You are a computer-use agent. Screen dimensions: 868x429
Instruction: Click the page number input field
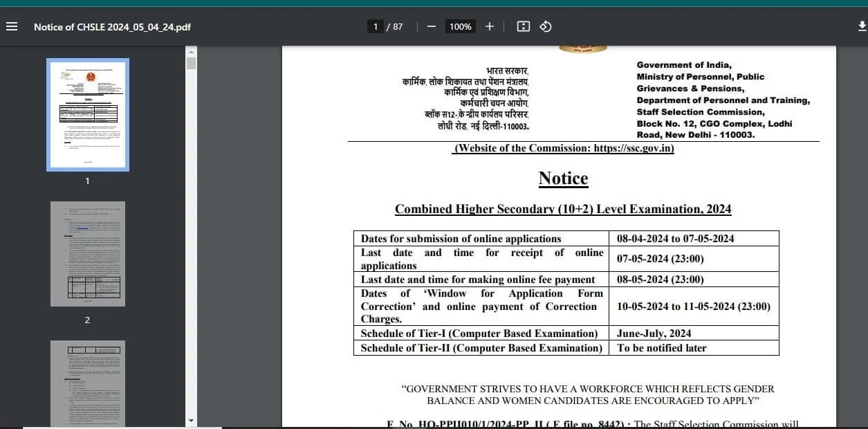(x=376, y=26)
